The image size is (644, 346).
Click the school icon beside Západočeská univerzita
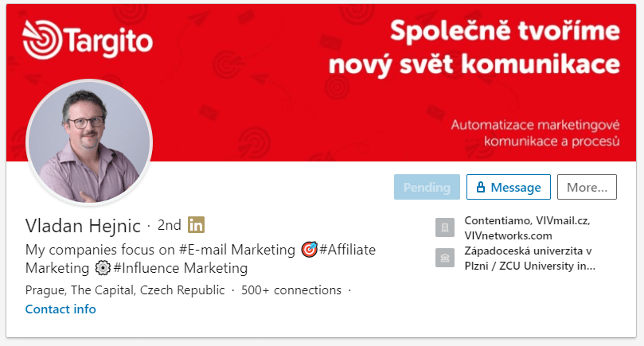(445, 259)
